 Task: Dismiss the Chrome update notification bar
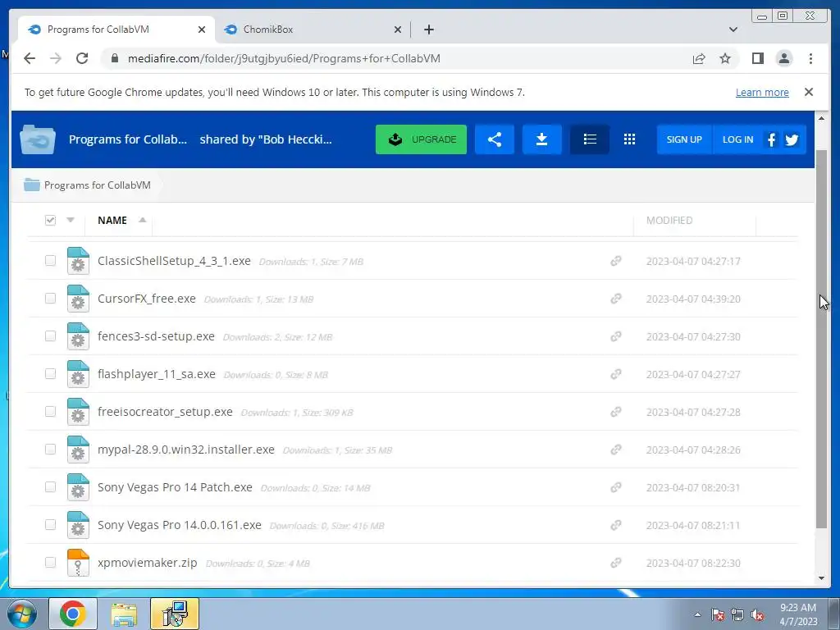pyautogui.click(x=809, y=92)
